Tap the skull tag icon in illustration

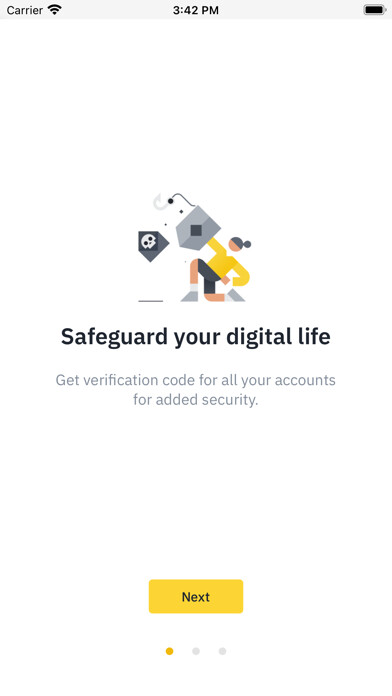(x=152, y=246)
